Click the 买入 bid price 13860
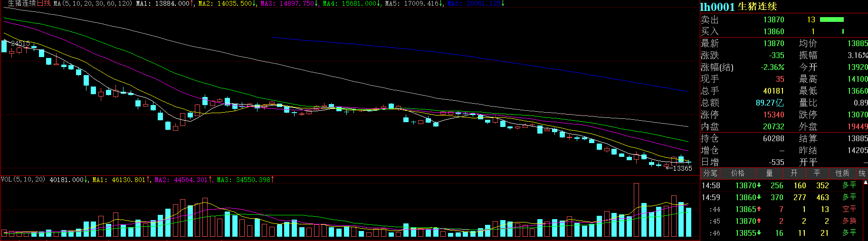Viewport: 868px width, 241px height. 773,31
